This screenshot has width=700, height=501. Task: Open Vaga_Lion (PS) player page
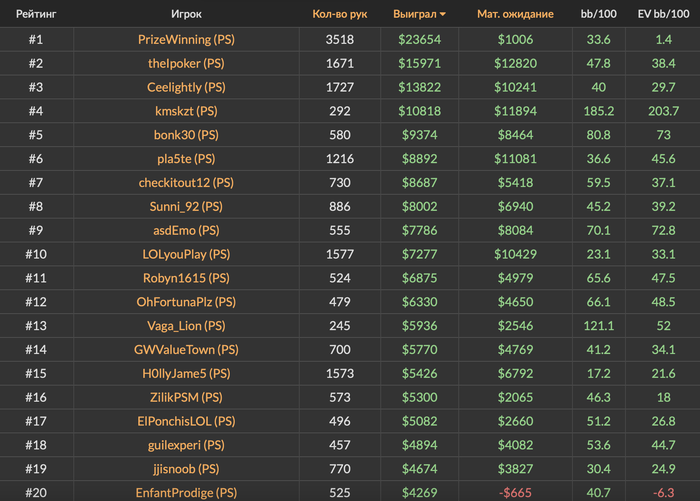[186, 326]
